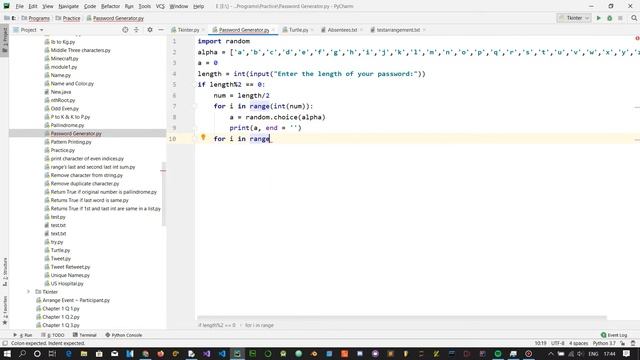The height and width of the screenshot is (360, 640).
Task: Change file encoding UTF-8 in status bar
Action: click(x=558, y=343)
